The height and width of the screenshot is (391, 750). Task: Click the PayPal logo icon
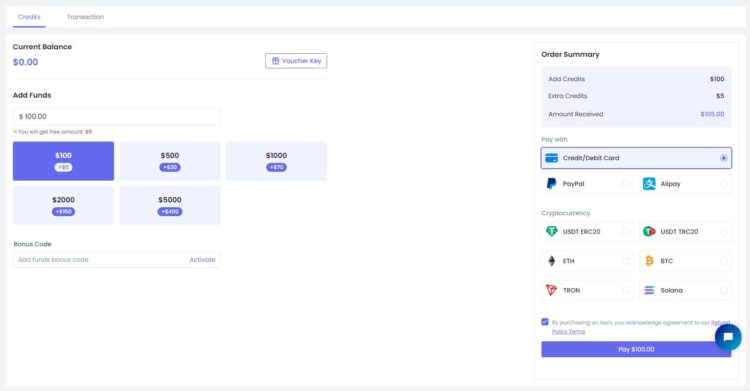click(x=551, y=184)
